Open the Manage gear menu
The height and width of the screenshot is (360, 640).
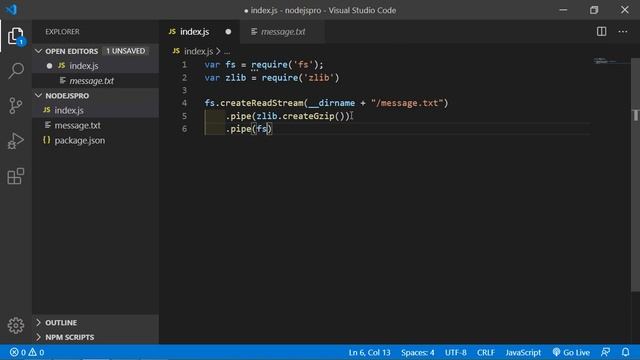click(x=16, y=325)
